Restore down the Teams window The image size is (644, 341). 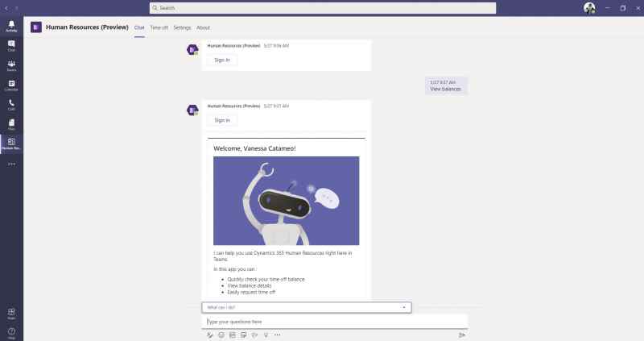623,8
